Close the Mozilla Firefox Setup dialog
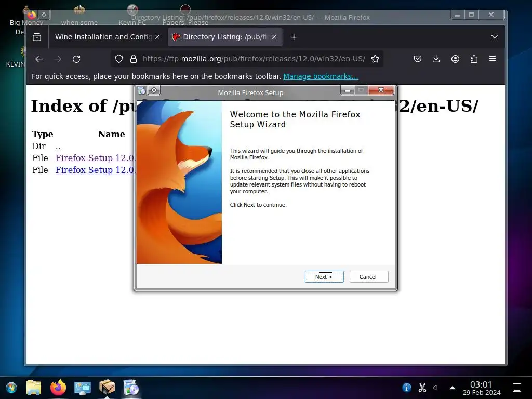Image resolution: width=532 pixels, height=399 pixels. [381, 90]
